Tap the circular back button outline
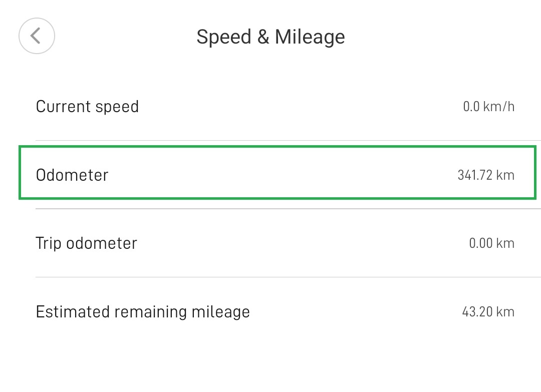The width and height of the screenshot is (541, 392). coord(37,36)
